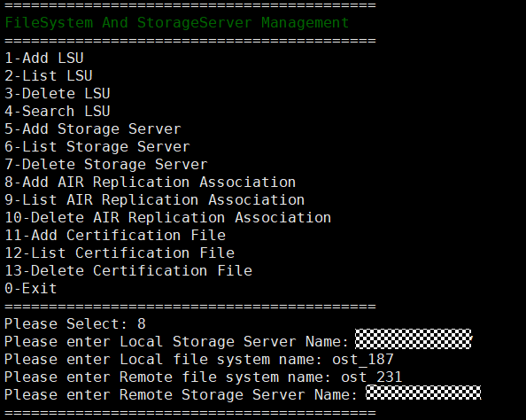Image resolution: width=526 pixels, height=420 pixels.
Task: Choose 12-List Certification File entry
Action: tap(120, 253)
